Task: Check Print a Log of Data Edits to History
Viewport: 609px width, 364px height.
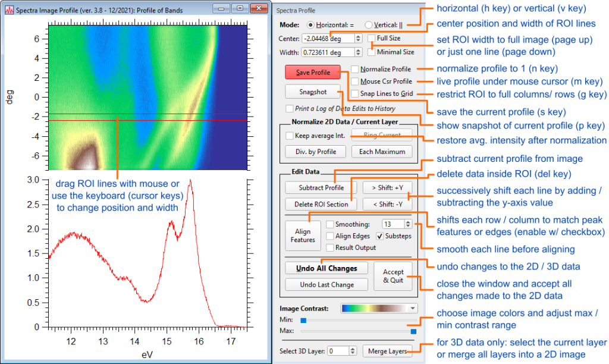Action: click(289, 106)
